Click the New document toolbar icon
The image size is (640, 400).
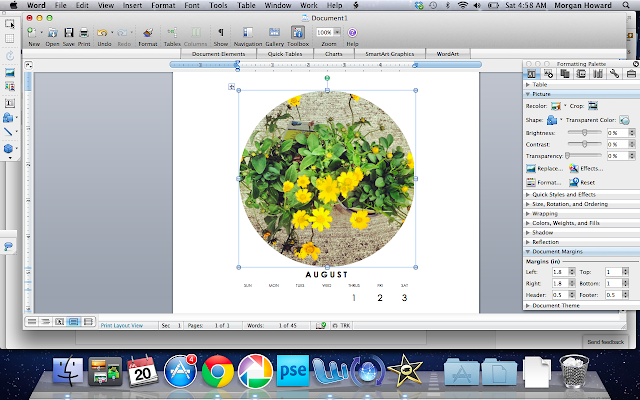(x=31, y=33)
